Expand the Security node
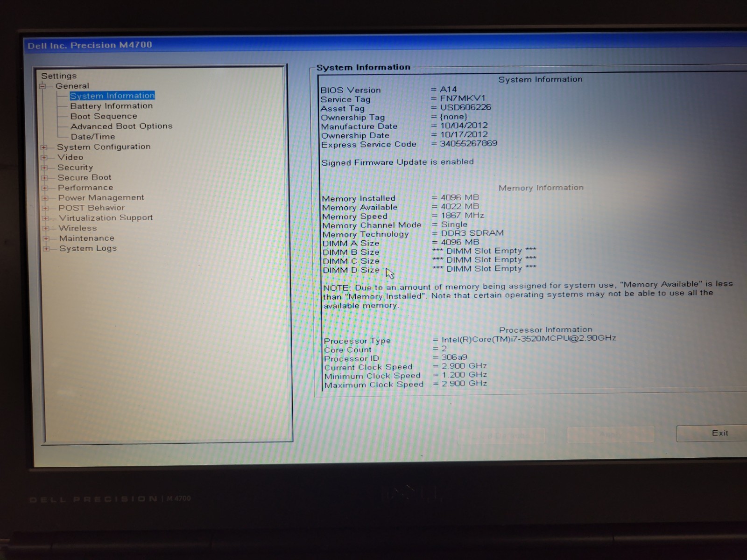747x560 pixels. pos(44,168)
